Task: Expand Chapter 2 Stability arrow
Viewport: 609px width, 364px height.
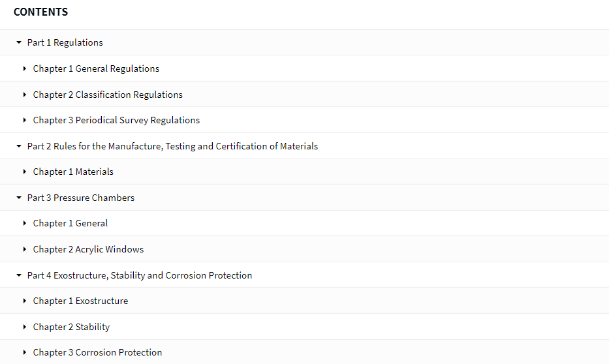Action: pyautogui.click(x=25, y=327)
